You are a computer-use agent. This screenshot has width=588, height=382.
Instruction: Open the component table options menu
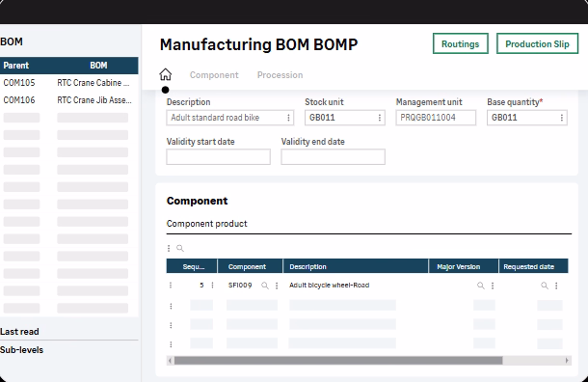[x=169, y=249]
